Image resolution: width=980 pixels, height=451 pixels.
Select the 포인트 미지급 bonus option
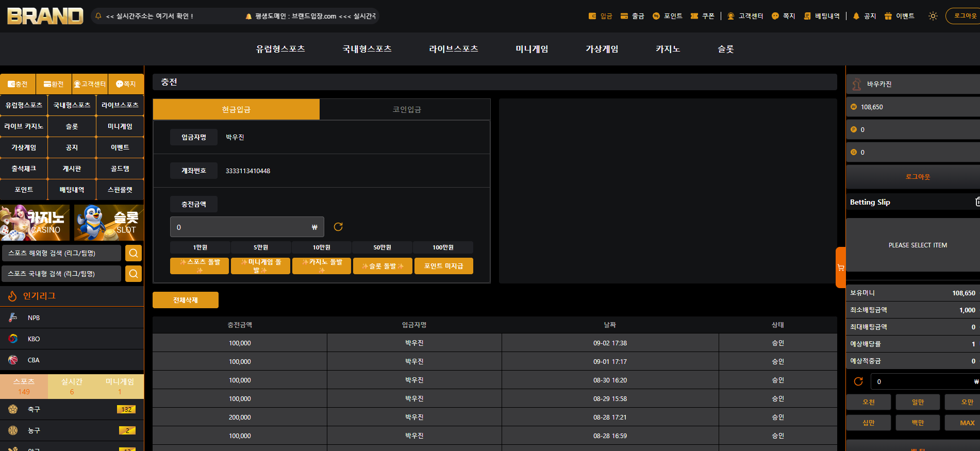pyautogui.click(x=443, y=266)
